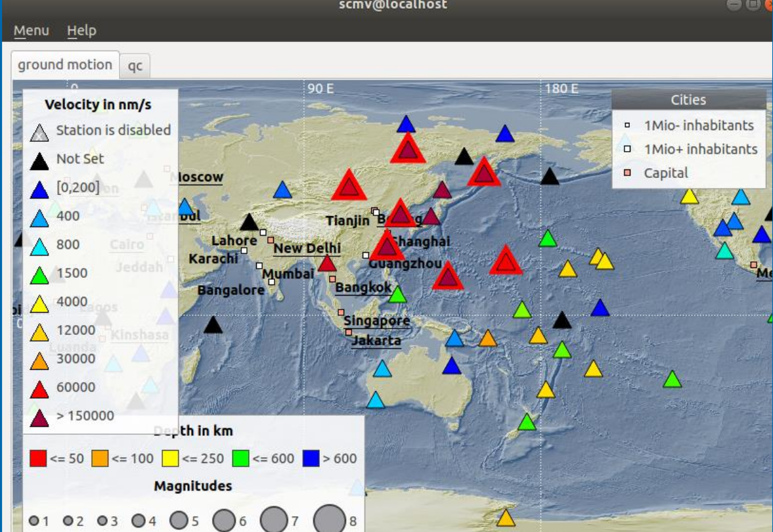
Task: Select the 30000 orange legend triangle
Action: click(x=39, y=361)
